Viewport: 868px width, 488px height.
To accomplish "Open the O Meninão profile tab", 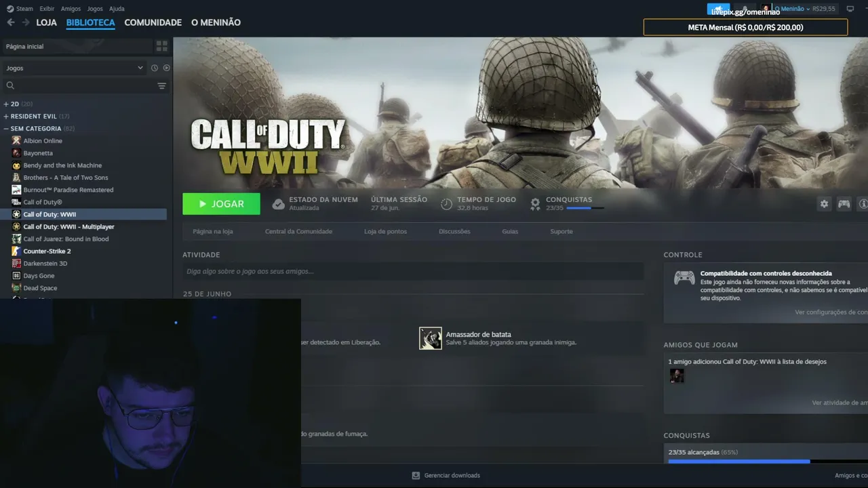I will coord(216,22).
